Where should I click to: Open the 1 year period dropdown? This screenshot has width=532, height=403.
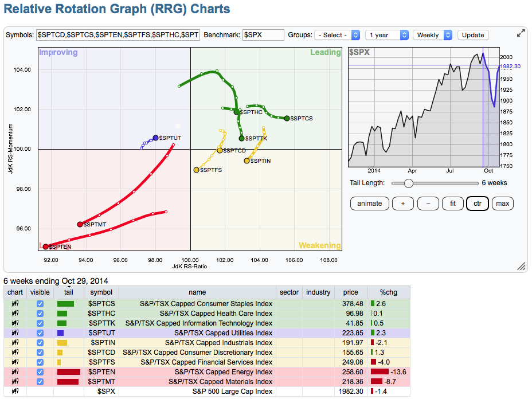[x=387, y=35]
